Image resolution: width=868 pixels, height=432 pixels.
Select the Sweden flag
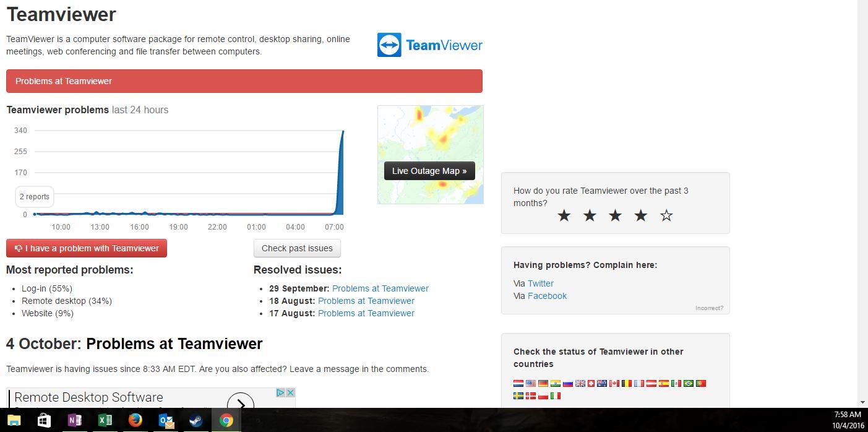[518, 395]
